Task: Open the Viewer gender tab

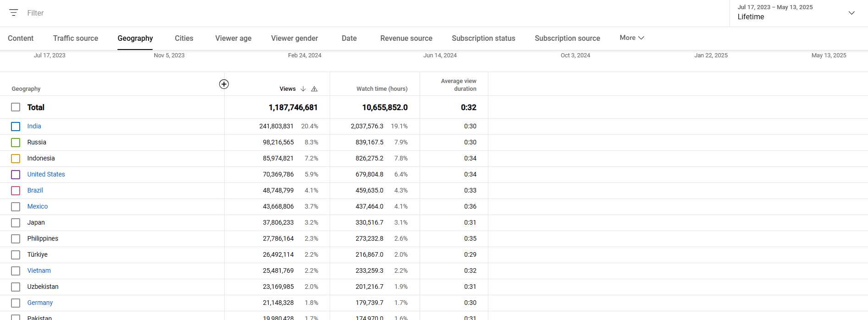Action: coord(294,39)
